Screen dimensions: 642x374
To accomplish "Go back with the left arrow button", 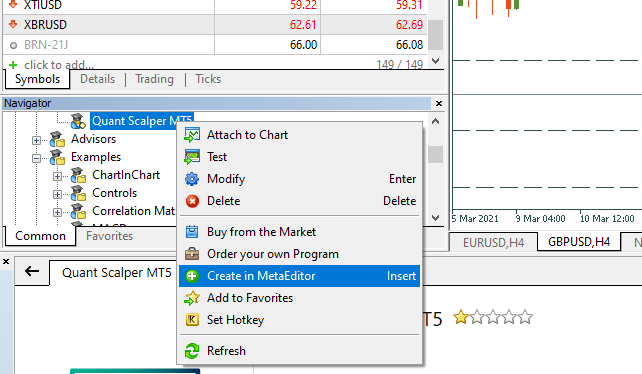I will click(x=32, y=271).
